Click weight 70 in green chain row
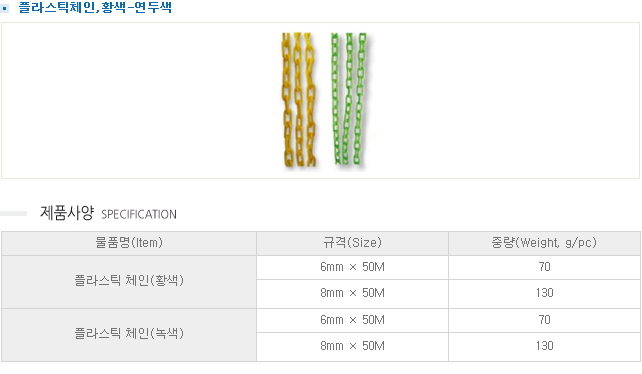The image size is (642, 374). coord(544,320)
